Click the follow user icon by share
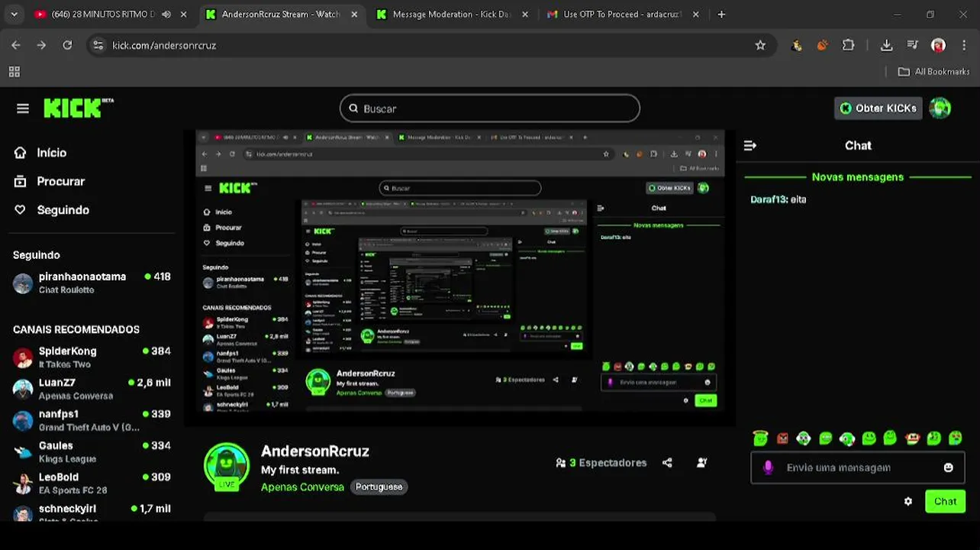The width and height of the screenshot is (980, 550). pos(702,463)
